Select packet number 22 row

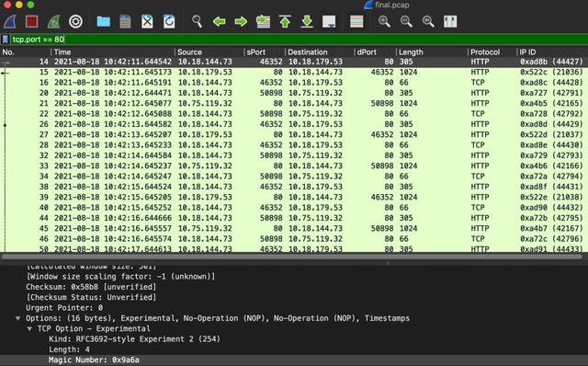[x=294, y=114]
